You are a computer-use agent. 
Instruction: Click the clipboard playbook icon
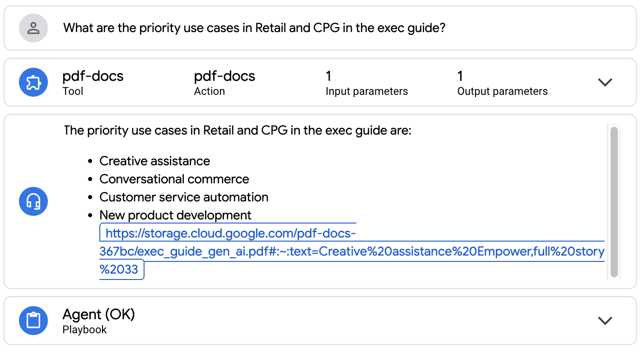pos(33,321)
